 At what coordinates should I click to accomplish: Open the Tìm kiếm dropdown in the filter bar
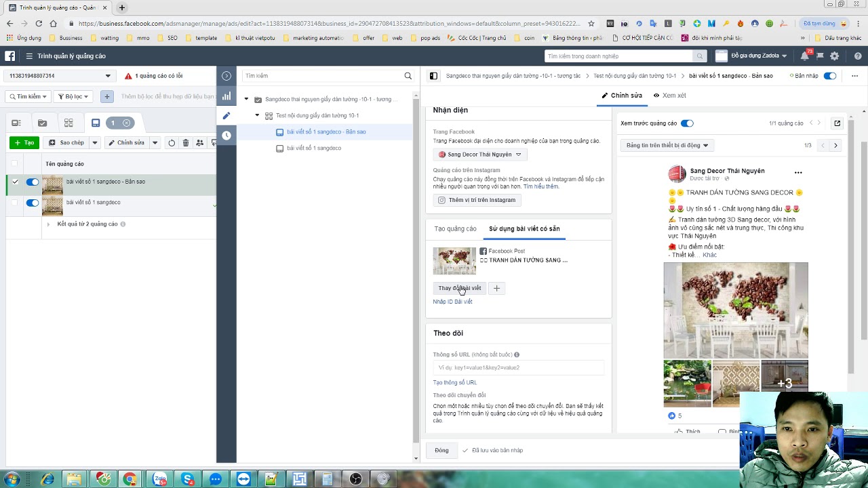coord(28,96)
